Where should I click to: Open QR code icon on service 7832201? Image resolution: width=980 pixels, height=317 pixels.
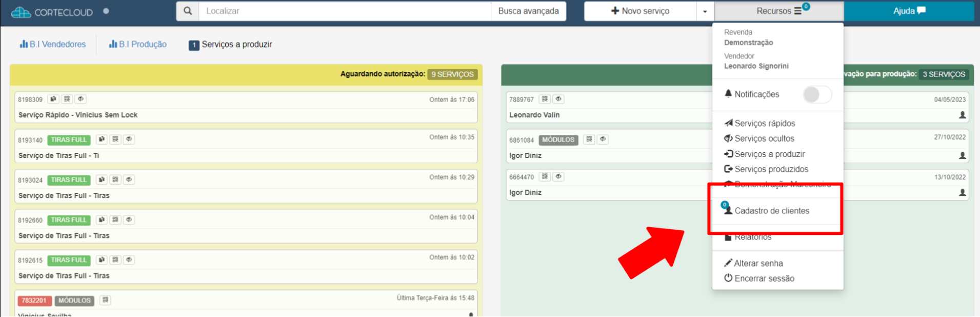tap(105, 300)
